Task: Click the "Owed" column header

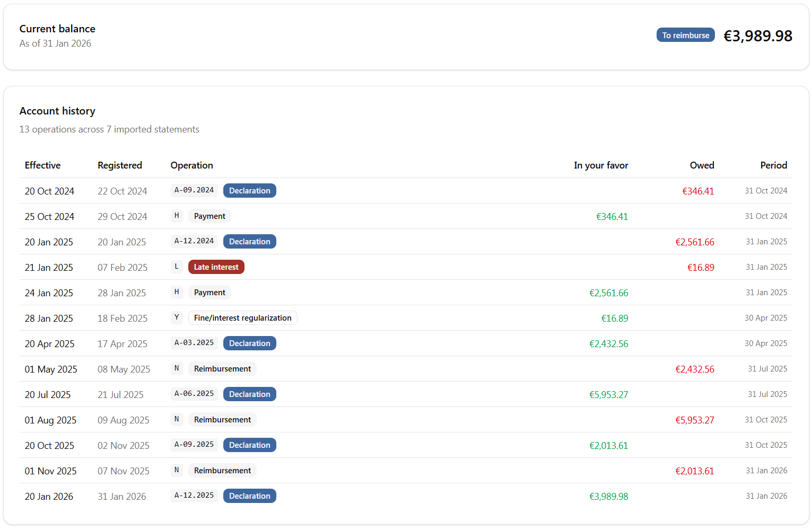Action: point(702,165)
